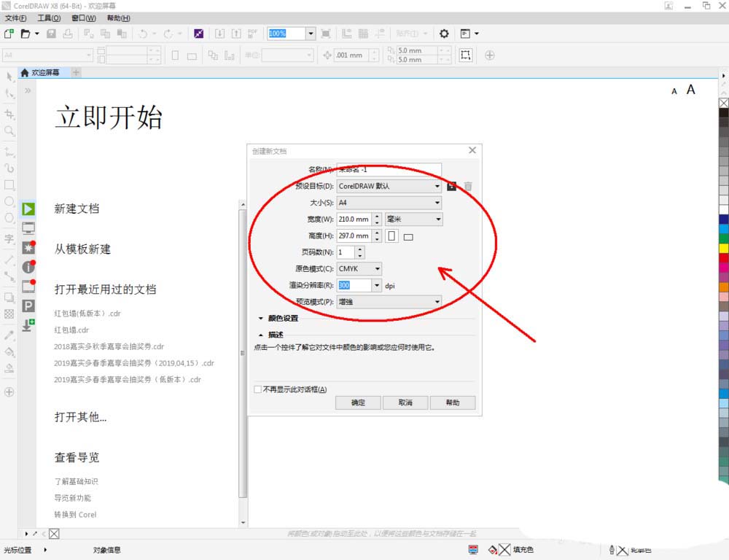Screen dimensions: 729x560
Task: Click the Save disk toolbar icon
Action: tap(51, 34)
